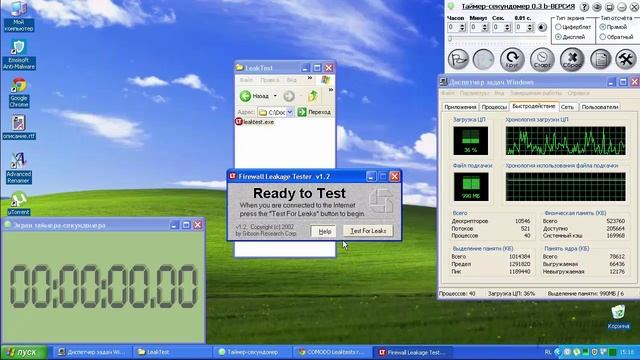Open Параметры menu in Task Manager
This screenshot has height=360, width=640.
click(474, 93)
